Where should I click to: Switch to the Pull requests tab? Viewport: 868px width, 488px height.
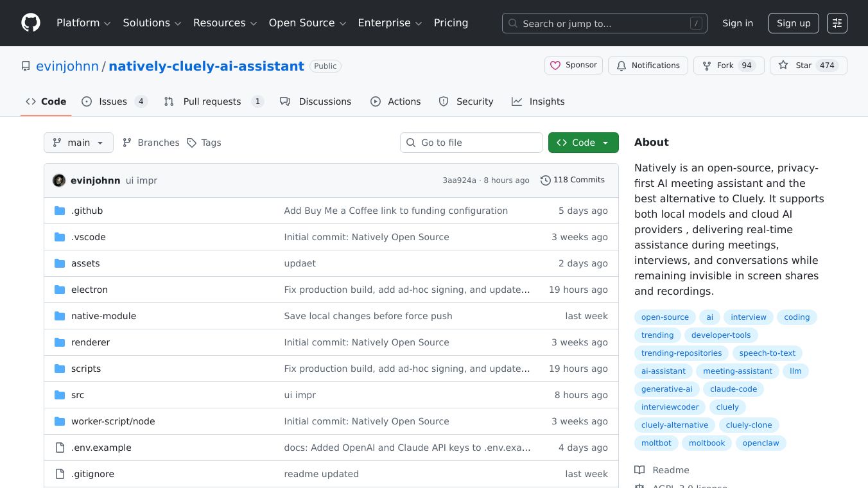pos(213,101)
